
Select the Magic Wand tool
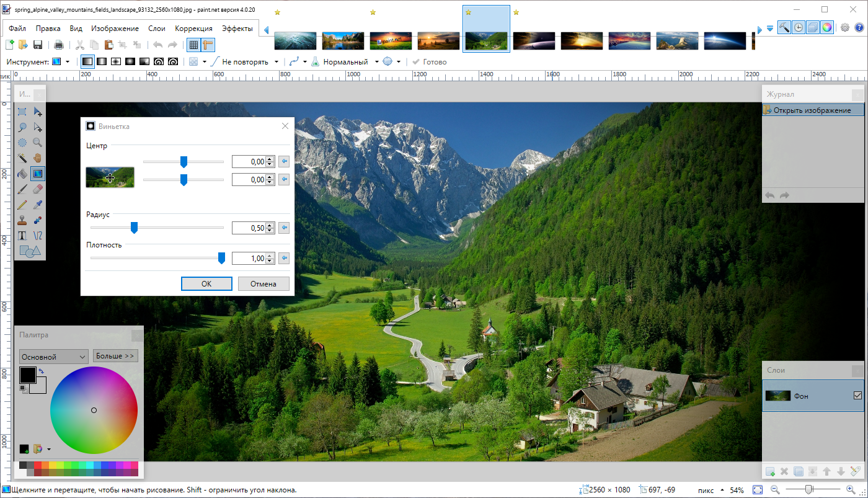pos(22,158)
